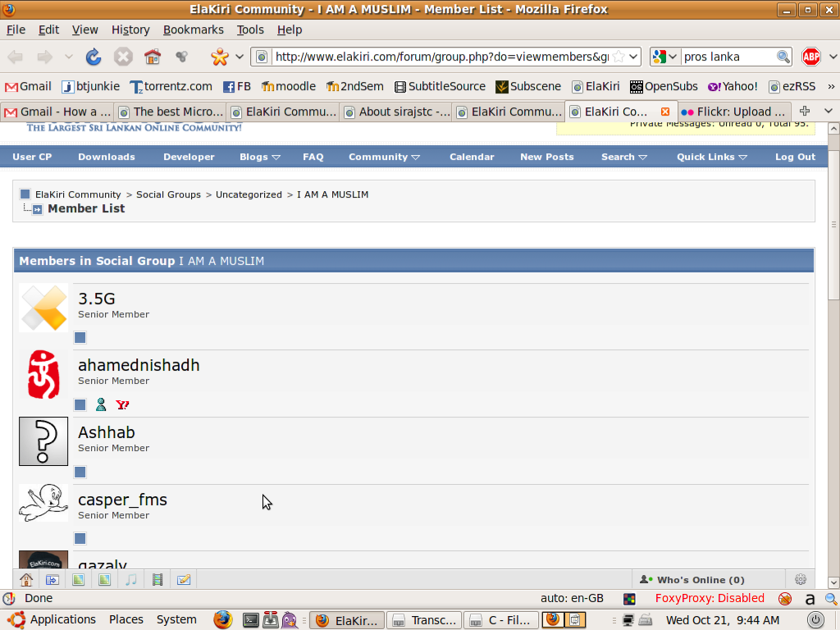Image resolution: width=840 pixels, height=630 pixels.
Task: Click the bookmark star in the URL bar
Action: click(619, 57)
